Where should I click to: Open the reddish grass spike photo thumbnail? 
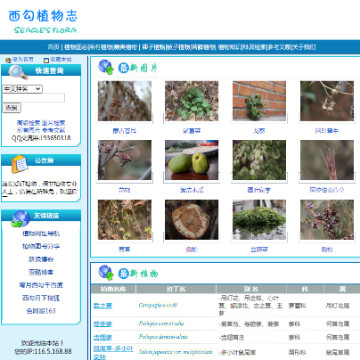point(327,160)
